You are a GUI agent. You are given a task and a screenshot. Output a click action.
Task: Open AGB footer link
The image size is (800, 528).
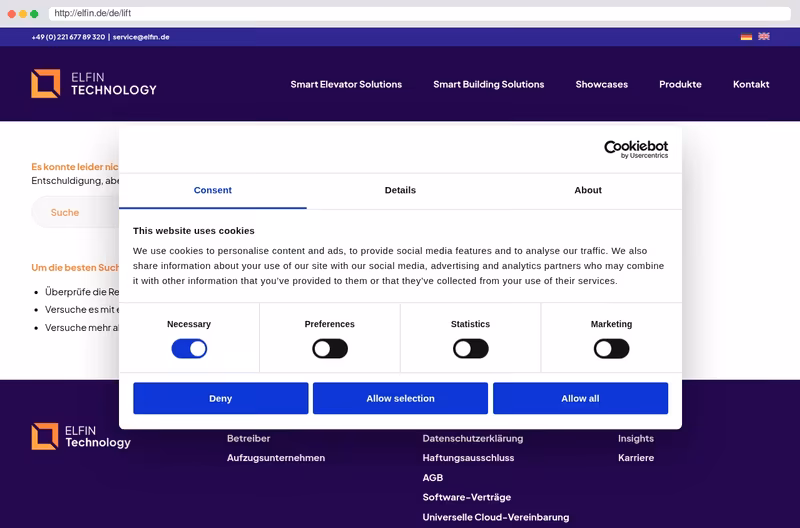433,477
